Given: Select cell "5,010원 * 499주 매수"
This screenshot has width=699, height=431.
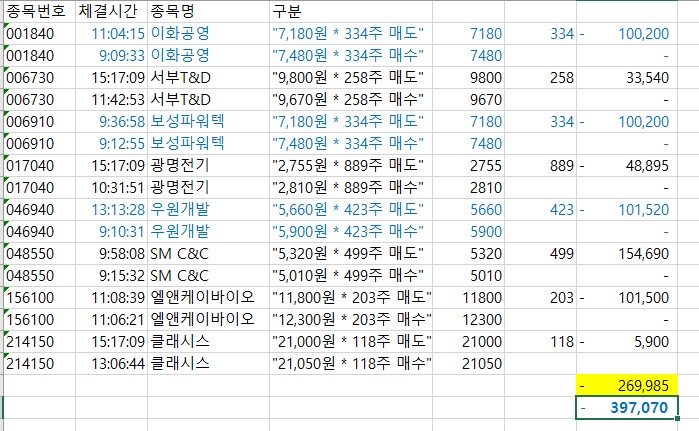Looking at the screenshot, I should pyautogui.click(x=351, y=275).
